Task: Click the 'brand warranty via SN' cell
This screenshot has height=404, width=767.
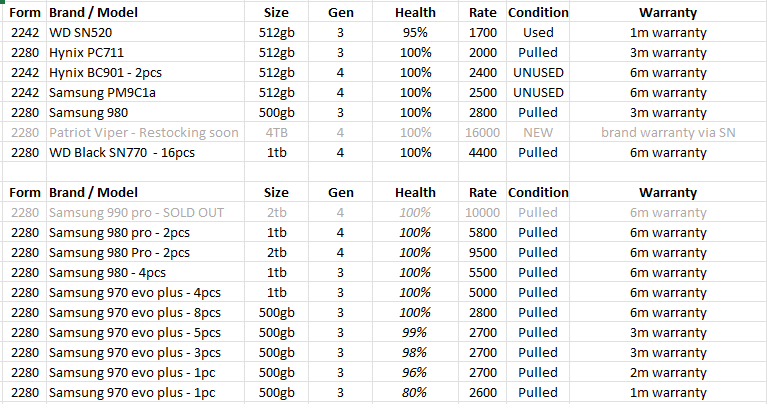Action: (x=668, y=133)
